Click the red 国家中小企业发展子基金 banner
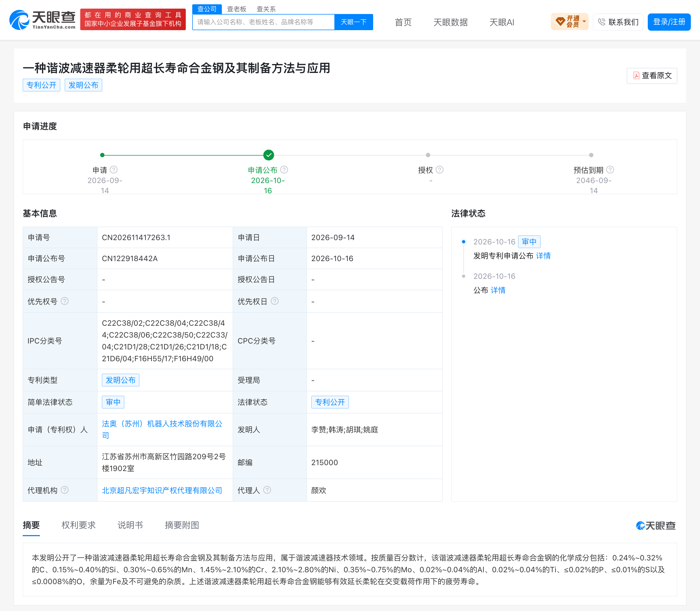 [133, 19]
